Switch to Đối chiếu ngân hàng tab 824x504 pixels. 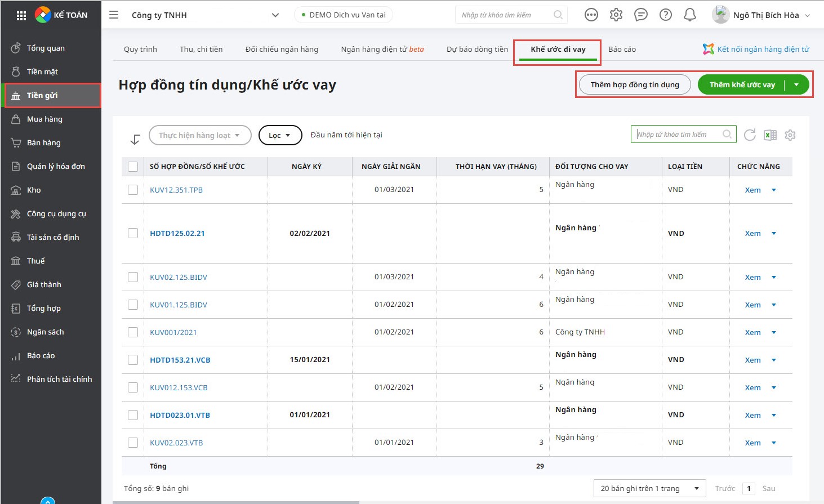coord(282,50)
